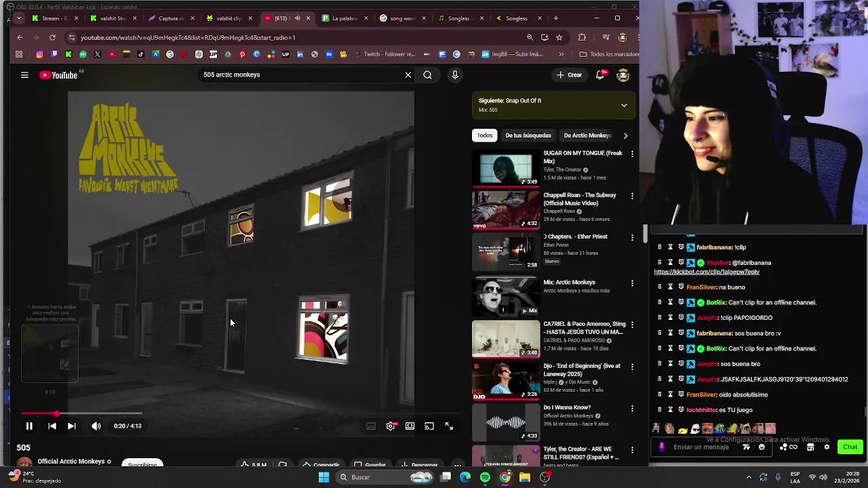Screen dimensions: 868x488
Task: Open File Explorer from the taskbar
Action: tap(525, 478)
